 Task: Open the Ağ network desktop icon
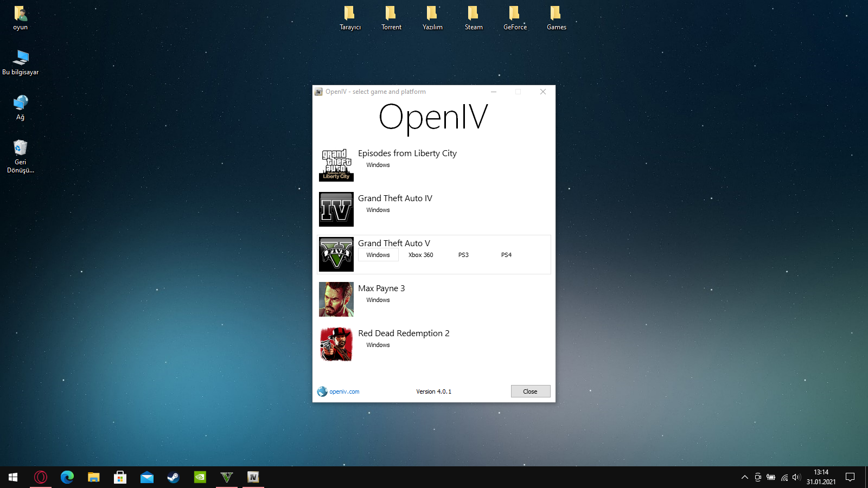coord(21,108)
